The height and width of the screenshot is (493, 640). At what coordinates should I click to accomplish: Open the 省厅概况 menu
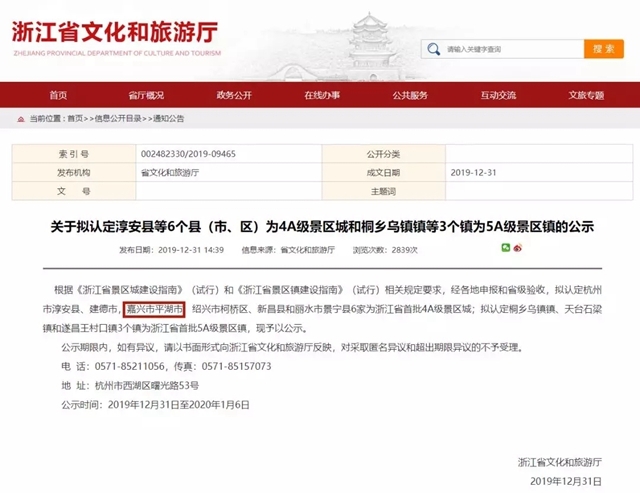pos(146,95)
